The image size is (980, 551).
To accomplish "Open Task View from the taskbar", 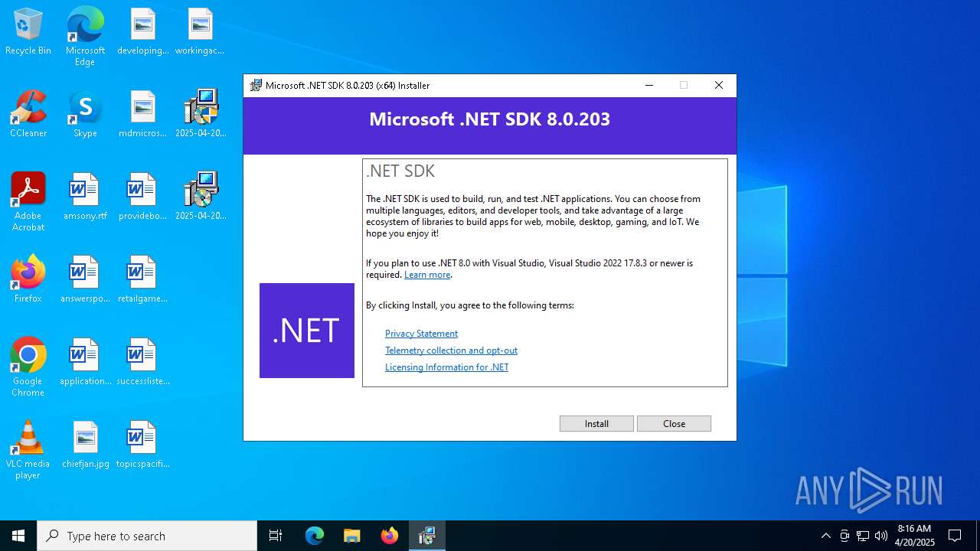I will (276, 536).
